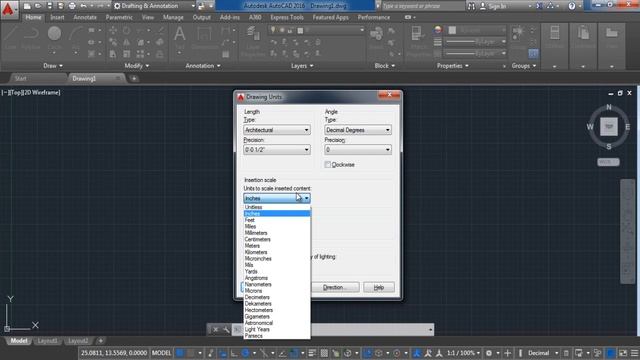640x360 pixels.
Task: Toggle Object Snap in status bar
Action: click(294, 353)
